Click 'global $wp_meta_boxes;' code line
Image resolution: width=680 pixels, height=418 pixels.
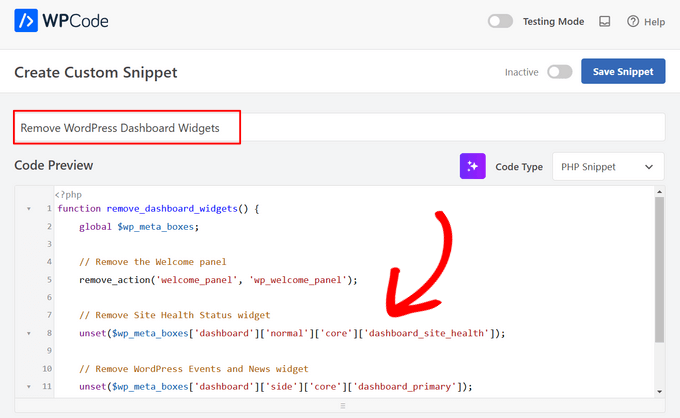(139, 227)
